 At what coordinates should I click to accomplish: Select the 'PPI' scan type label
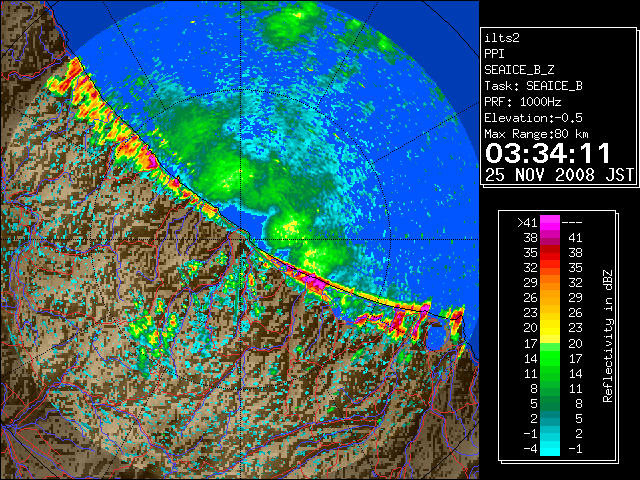[x=494, y=54]
